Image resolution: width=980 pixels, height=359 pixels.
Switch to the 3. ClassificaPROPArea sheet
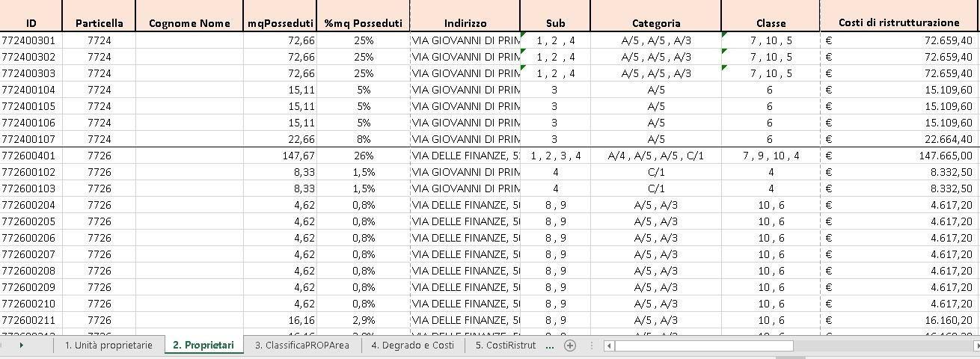[301, 346]
